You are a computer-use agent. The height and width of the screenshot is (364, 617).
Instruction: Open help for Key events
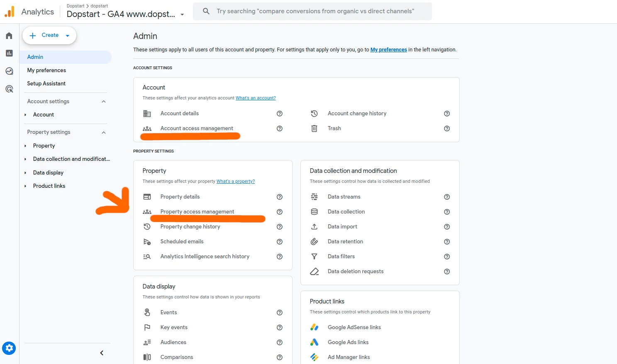[280, 328]
